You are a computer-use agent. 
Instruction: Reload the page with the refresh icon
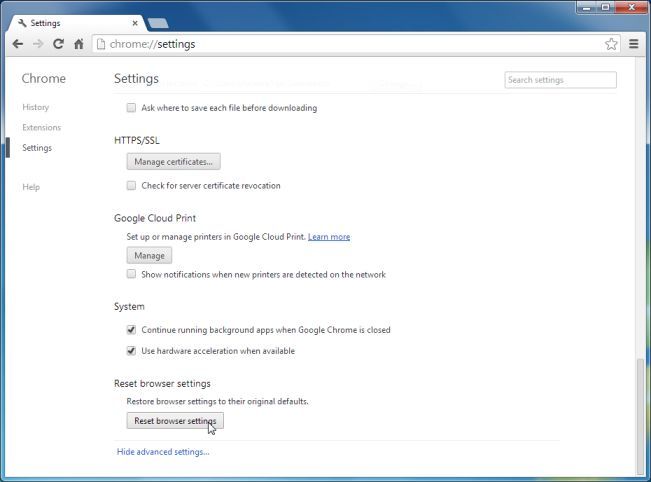coord(58,44)
